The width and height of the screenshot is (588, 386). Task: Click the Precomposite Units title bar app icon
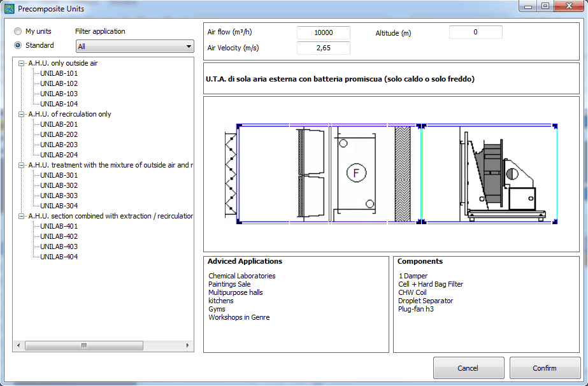click(x=10, y=8)
